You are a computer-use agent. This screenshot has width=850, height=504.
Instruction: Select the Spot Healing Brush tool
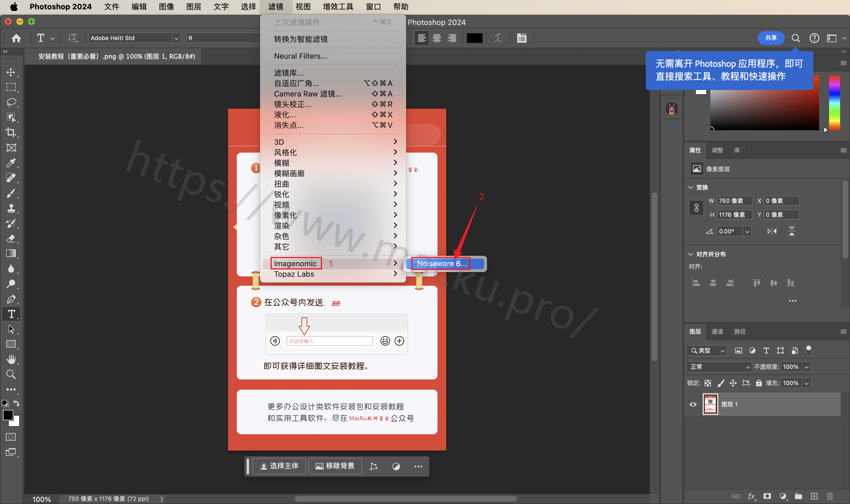point(11,178)
